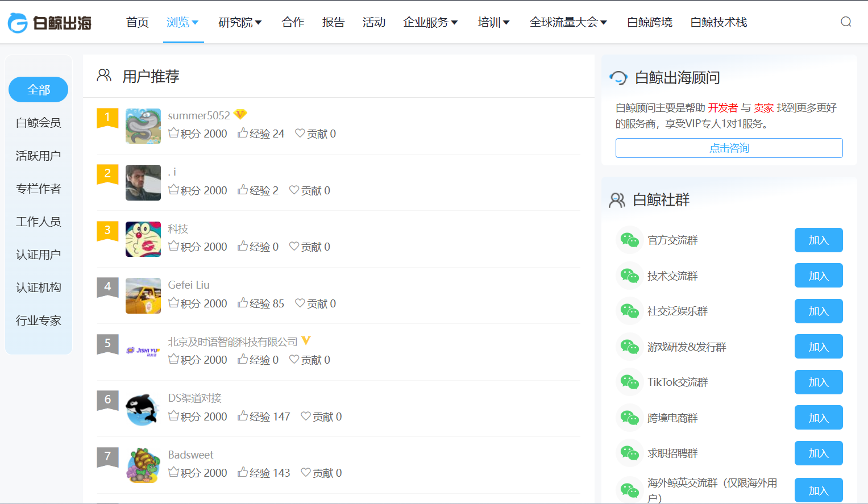The width and height of the screenshot is (868, 504).
Task: Join the 官方交流群 group
Action: (x=819, y=240)
